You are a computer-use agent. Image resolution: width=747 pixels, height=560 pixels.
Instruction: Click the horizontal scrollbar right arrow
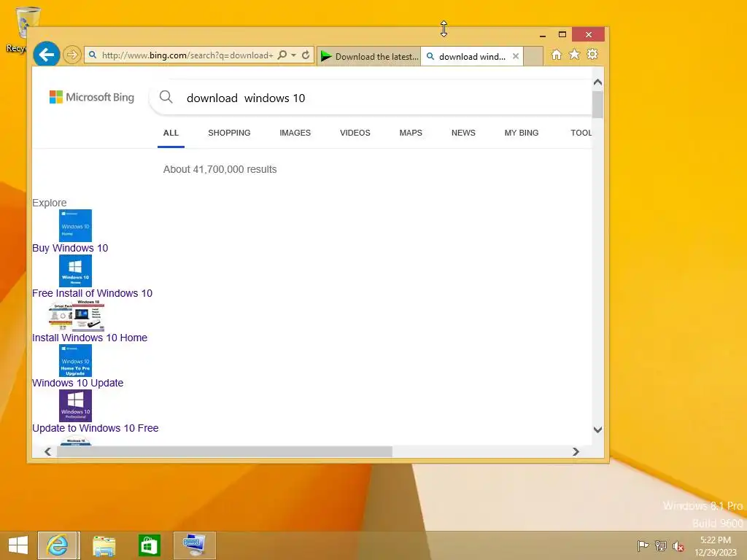[x=576, y=451]
